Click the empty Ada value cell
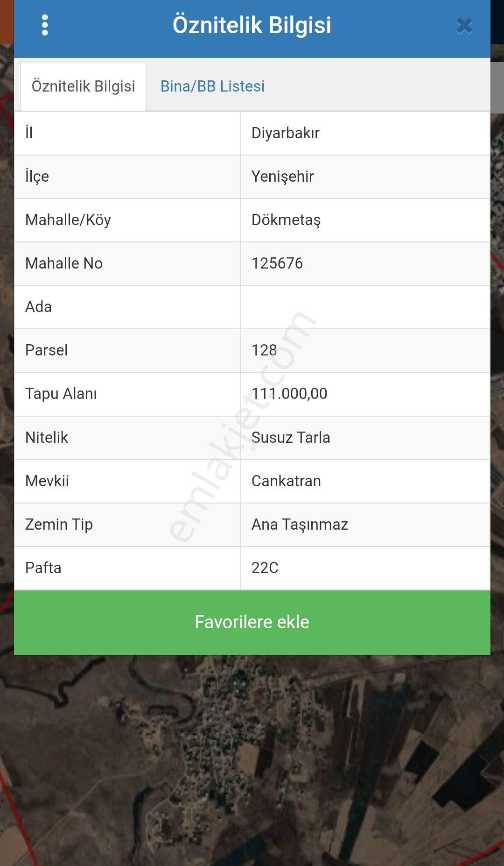 [x=365, y=307]
